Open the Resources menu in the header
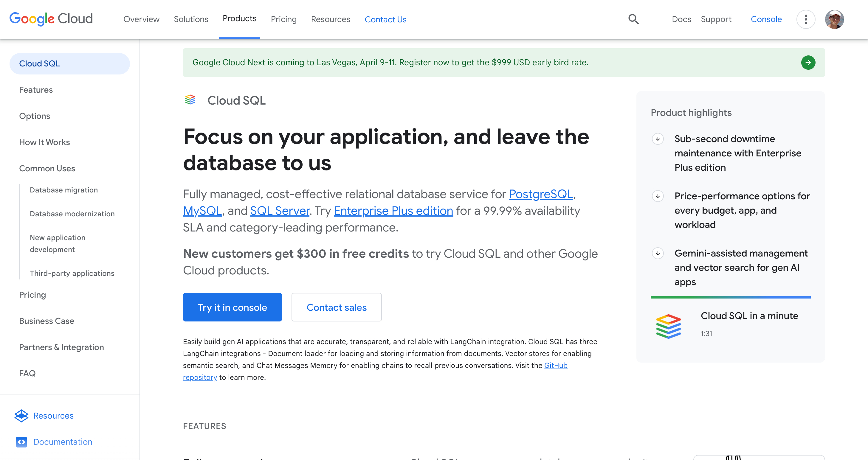 (330, 19)
